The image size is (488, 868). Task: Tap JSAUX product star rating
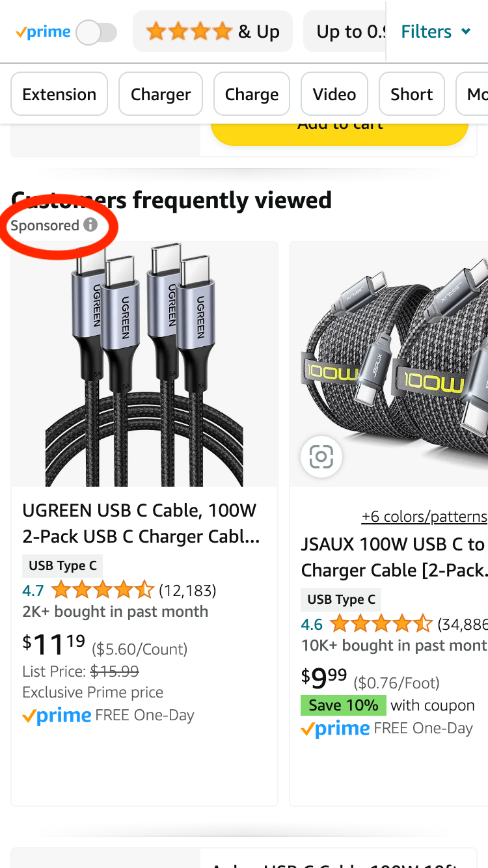click(x=381, y=625)
